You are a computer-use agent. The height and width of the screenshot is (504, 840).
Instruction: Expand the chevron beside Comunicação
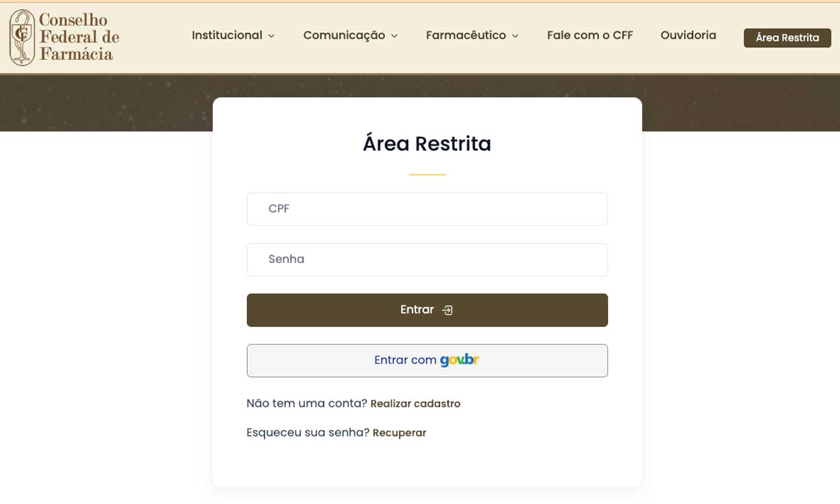tap(394, 36)
